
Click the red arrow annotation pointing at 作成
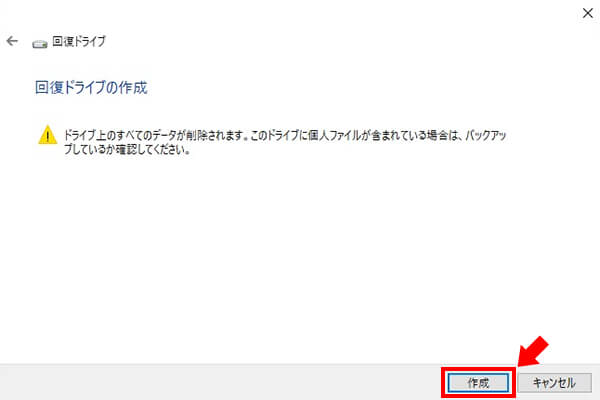click(x=533, y=351)
